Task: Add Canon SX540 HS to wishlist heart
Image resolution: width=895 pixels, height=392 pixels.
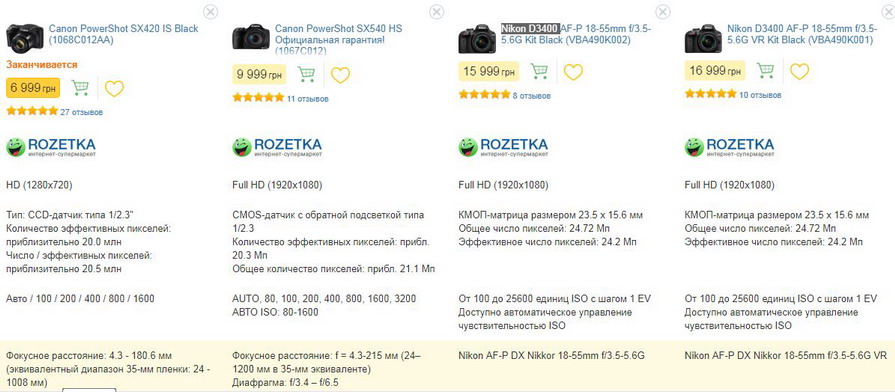Action: pos(340,75)
